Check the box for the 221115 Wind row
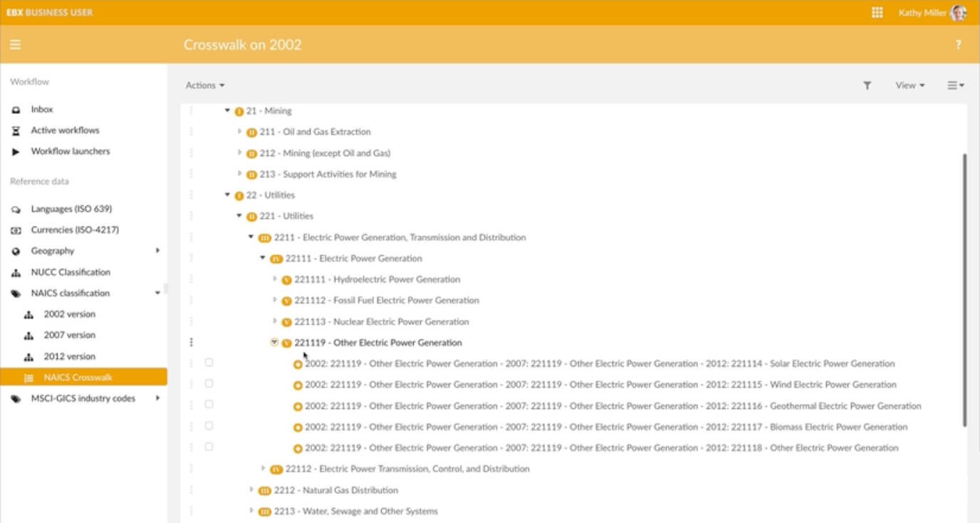The height and width of the screenshot is (523, 980). (209, 383)
